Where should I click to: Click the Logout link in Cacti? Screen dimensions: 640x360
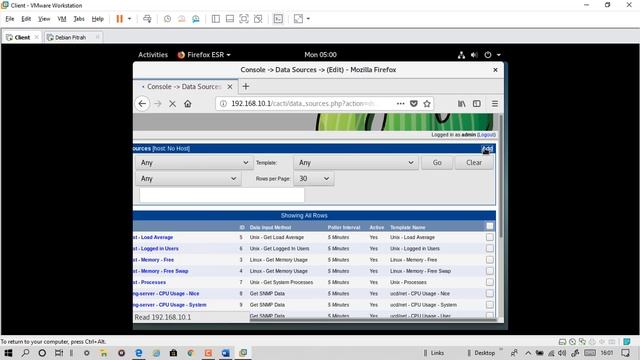[487, 135]
